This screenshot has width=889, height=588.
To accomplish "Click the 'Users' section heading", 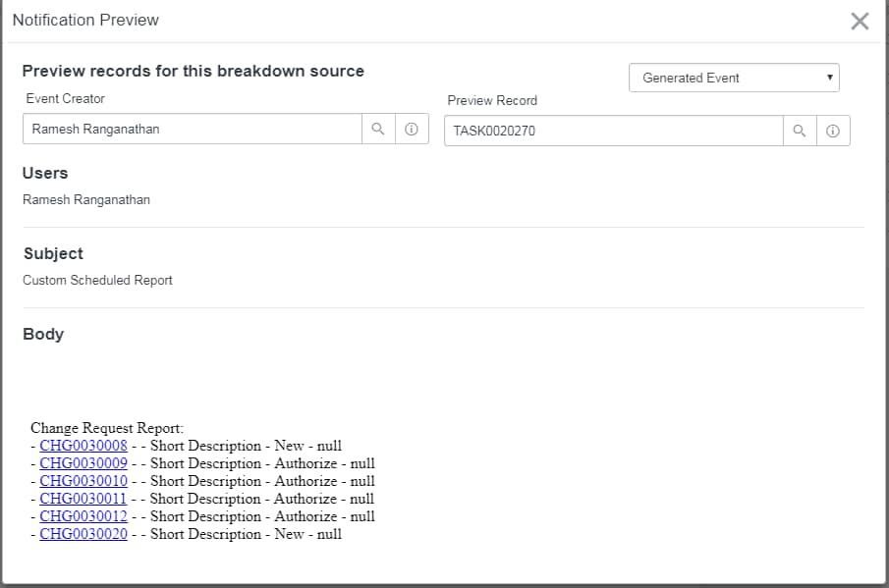I will click(x=45, y=174).
